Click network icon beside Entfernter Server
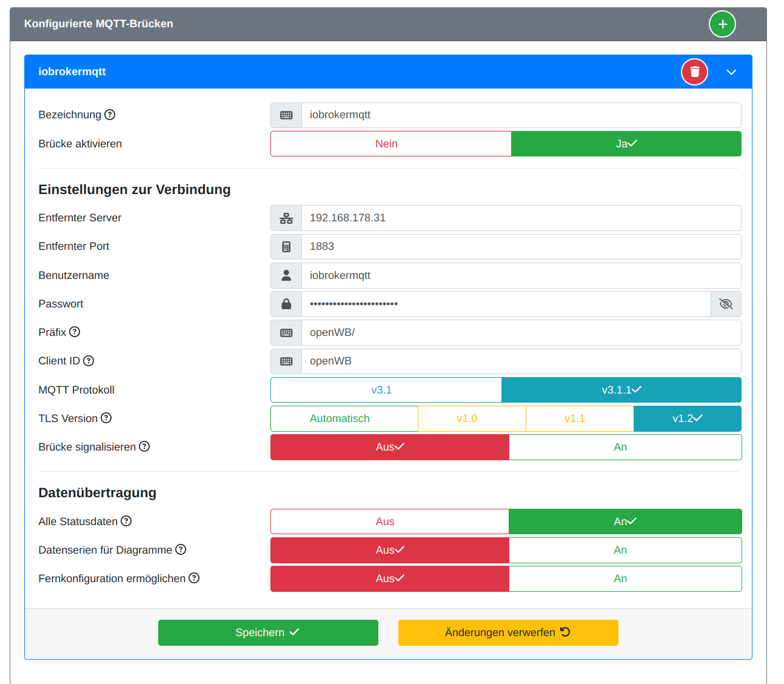784x684 pixels. click(286, 218)
